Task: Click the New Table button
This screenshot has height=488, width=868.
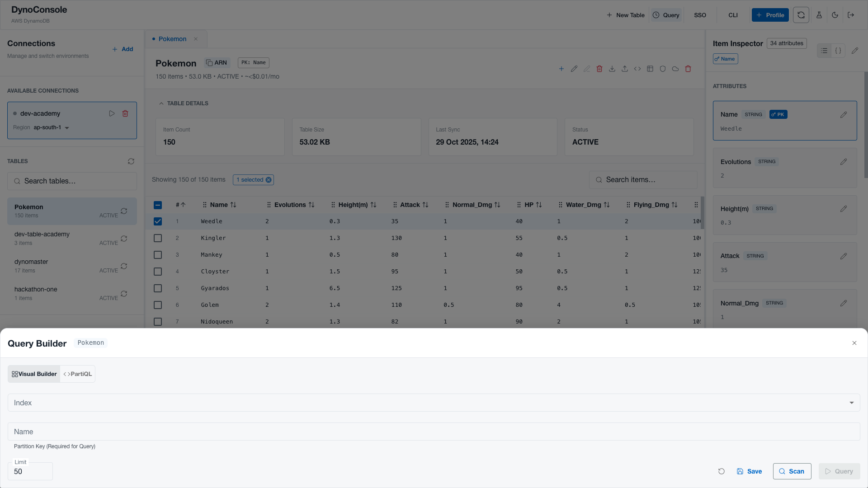Action: click(626, 15)
